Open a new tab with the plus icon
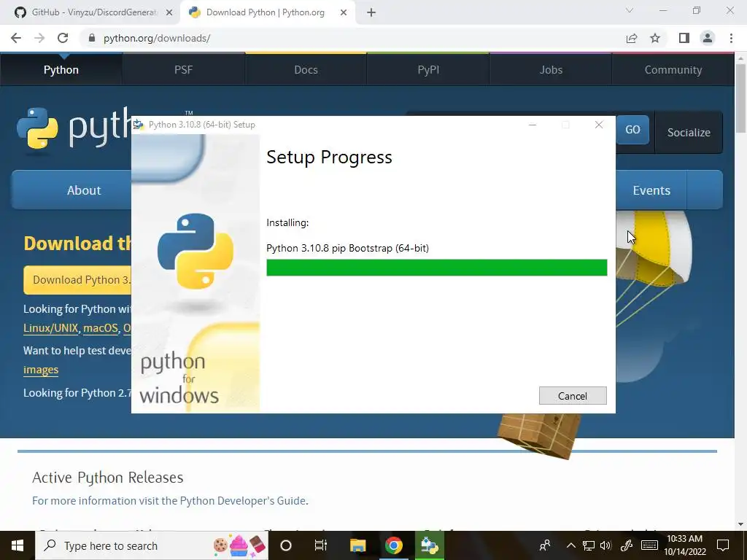The width and height of the screenshot is (747, 560). click(371, 12)
